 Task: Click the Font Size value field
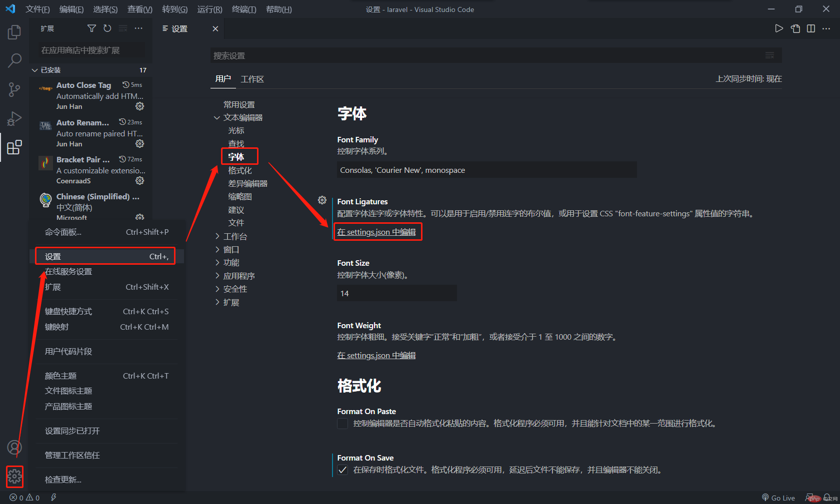click(x=397, y=293)
